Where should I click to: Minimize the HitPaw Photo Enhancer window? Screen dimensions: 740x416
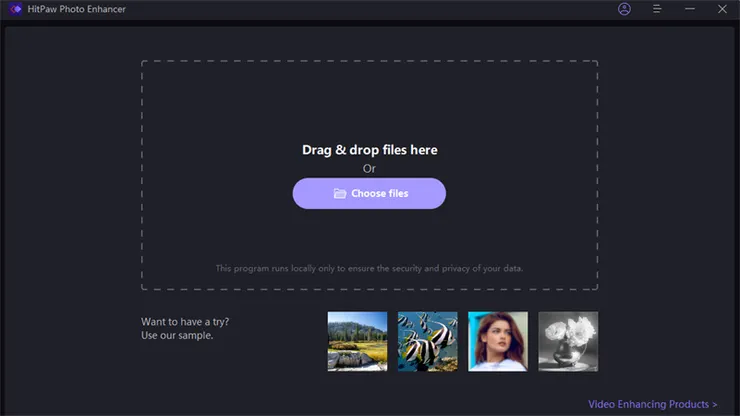coord(690,9)
